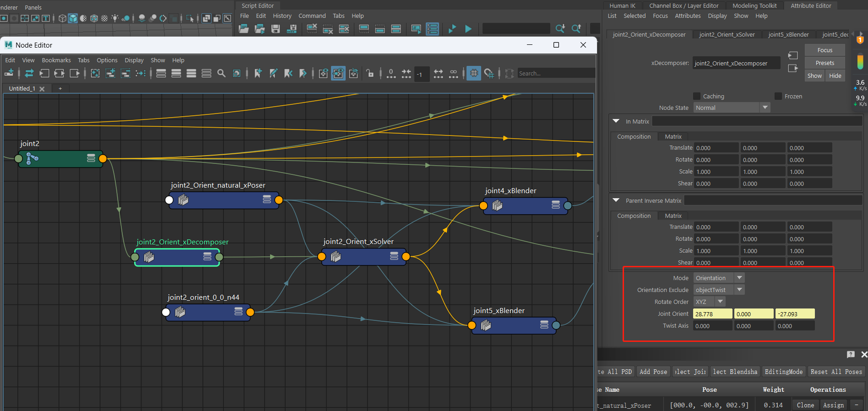Collapse the In Matrix section
Image resolution: width=868 pixels, height=411 pixels.
(616, 121)
